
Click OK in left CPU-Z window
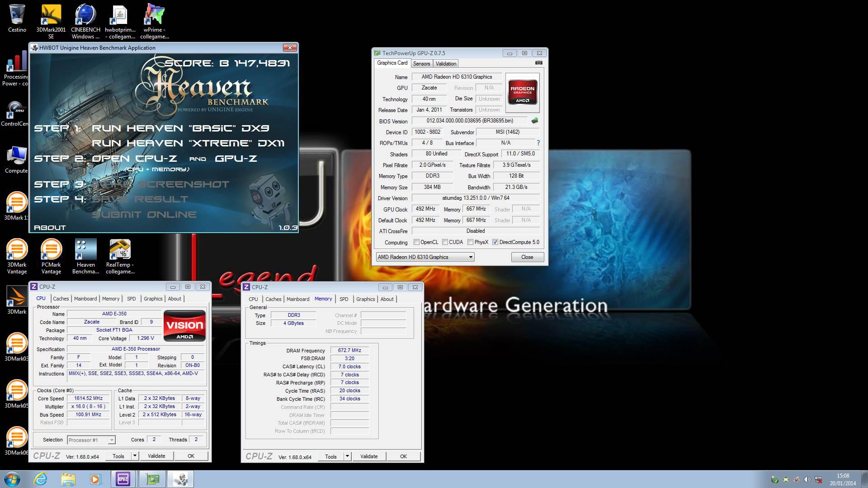191,456
